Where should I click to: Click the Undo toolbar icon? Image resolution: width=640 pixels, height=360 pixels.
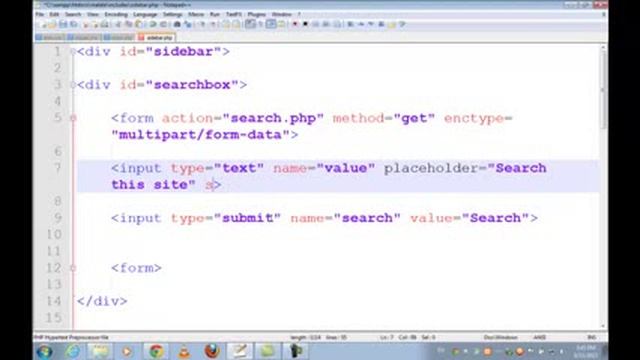[153, 24]
